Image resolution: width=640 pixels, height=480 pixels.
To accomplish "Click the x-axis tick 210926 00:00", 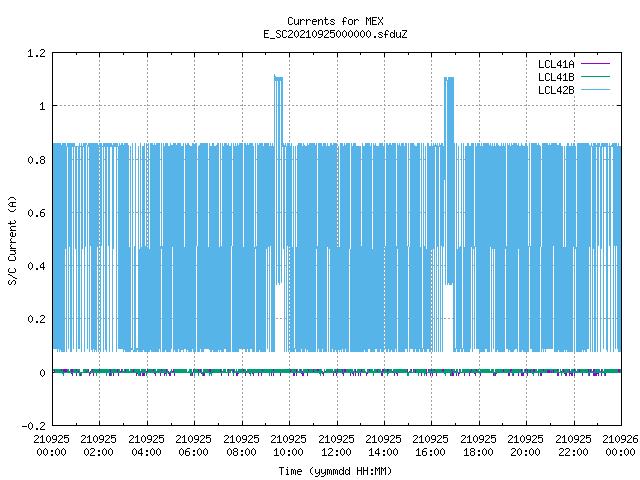I will point(620,445).
